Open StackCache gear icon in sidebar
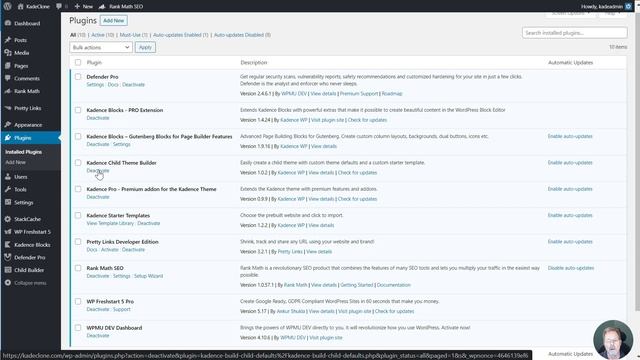The height and width of the screenshot is (360, 640). (x=8, y=219)
